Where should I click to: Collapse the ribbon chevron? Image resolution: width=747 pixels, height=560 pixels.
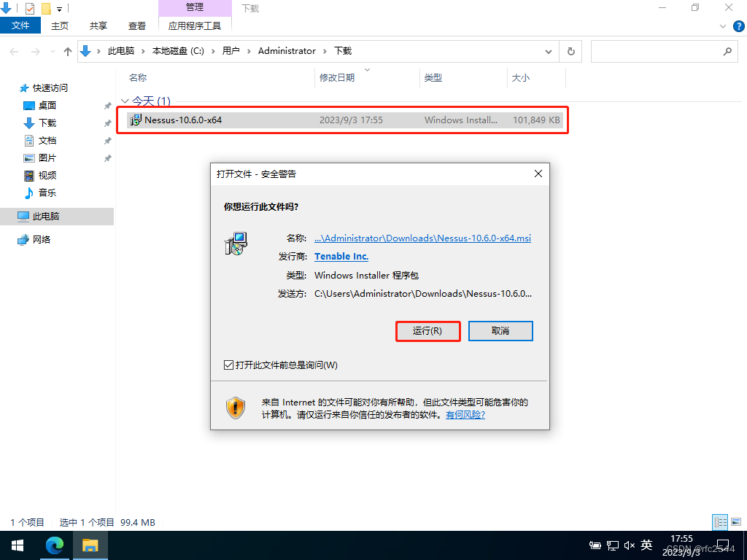[723, 27]
